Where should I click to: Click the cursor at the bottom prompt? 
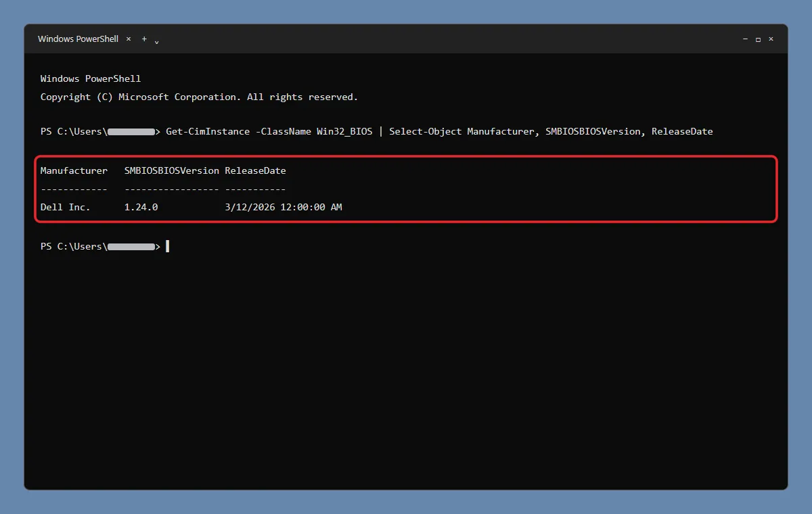tap(167, 246)
